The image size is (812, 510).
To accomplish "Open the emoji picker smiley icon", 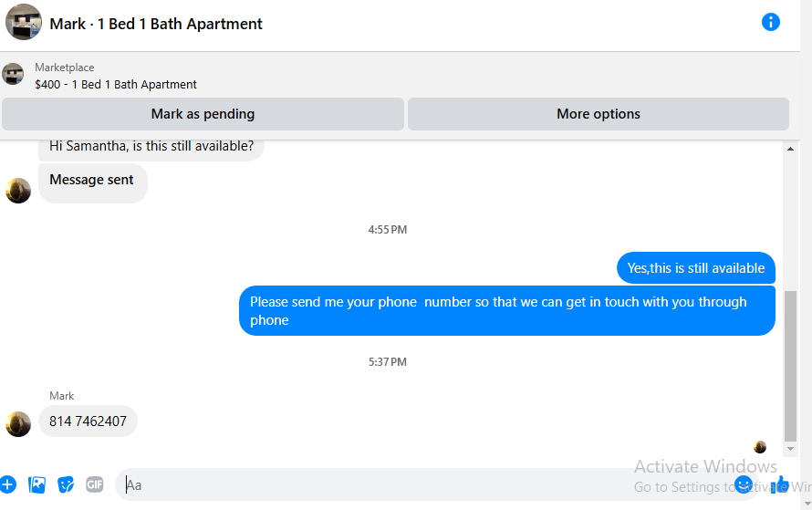I will 744,484.
